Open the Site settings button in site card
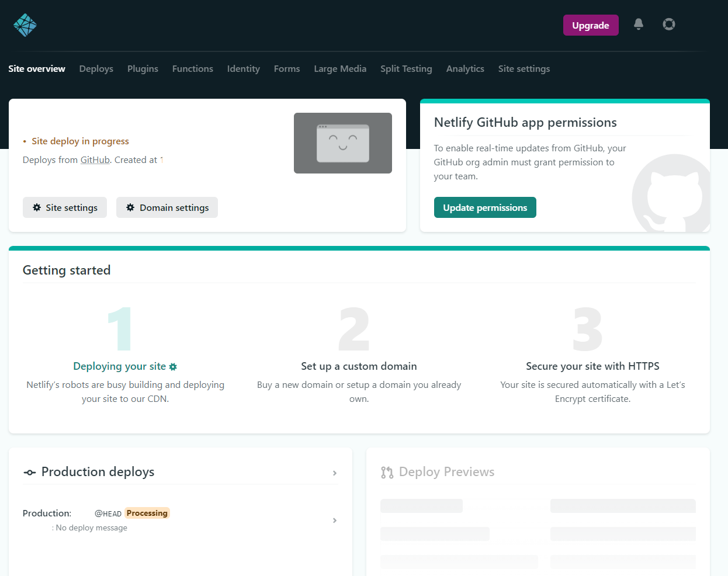Screen dimensions: 728x576 (65, 207)
